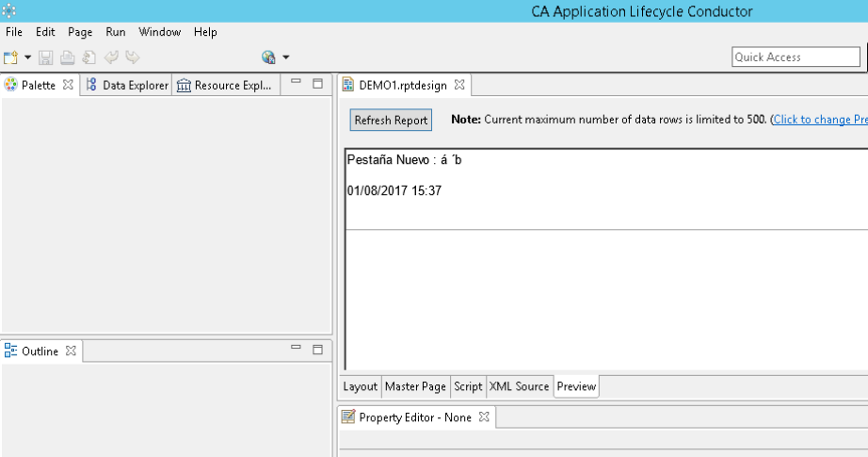This screenshot has height=457, width=868.
Task: Open the Run menu
Action: (116, 32)
